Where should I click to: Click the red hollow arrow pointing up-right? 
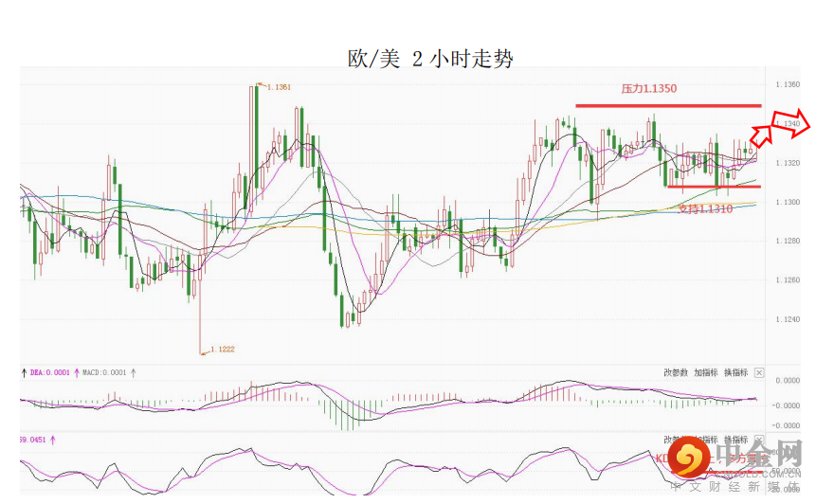[762, 135]
